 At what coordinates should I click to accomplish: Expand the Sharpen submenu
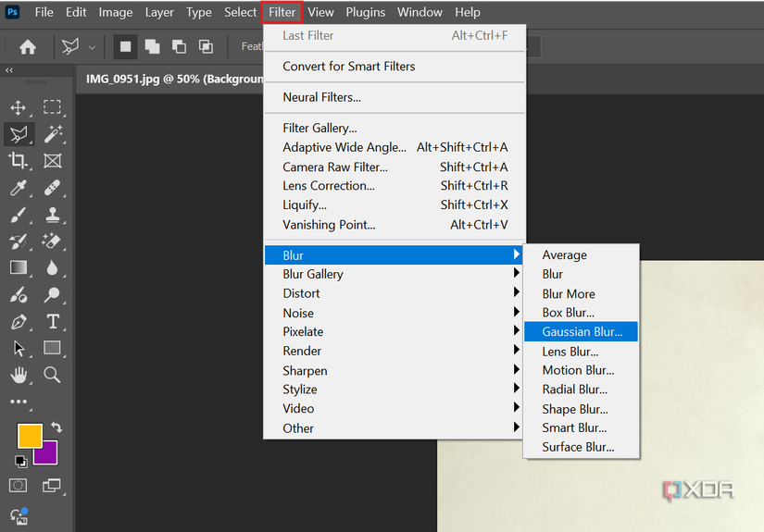click(393, 371)
